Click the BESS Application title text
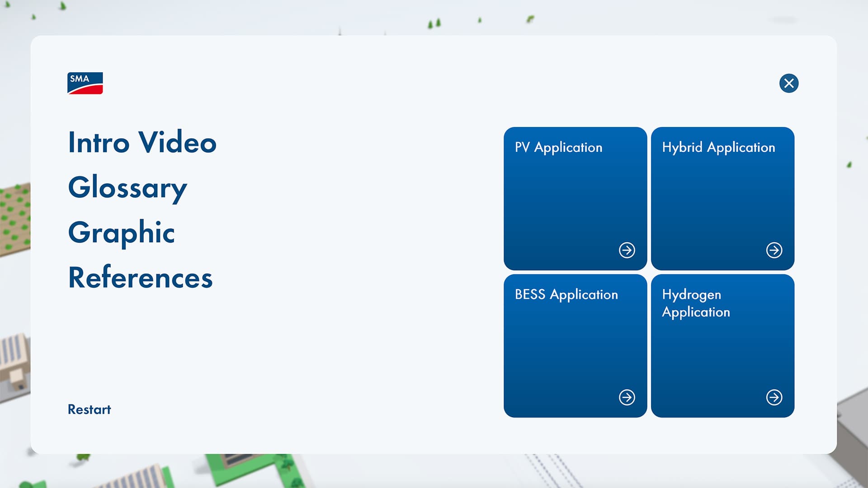The image size is (868, 488). [x=566, y=295]
